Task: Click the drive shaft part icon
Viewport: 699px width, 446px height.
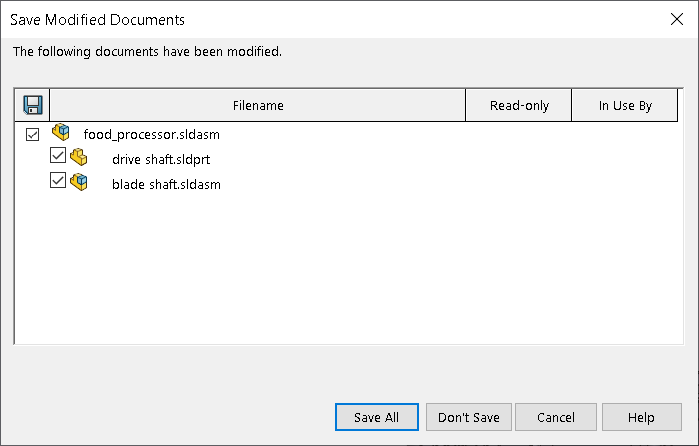Action: tap(78, 157)
